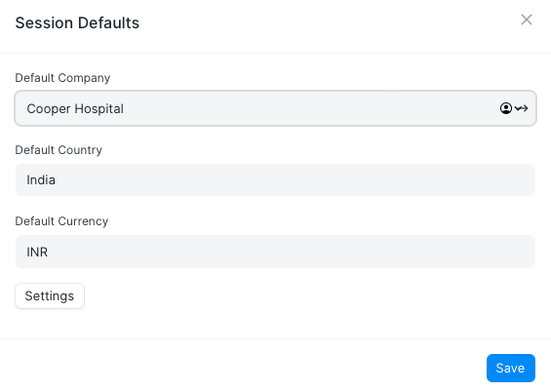Select the Default Currency field
The height and width of the screenshot is (392, 551).
(x=275, y=252)
